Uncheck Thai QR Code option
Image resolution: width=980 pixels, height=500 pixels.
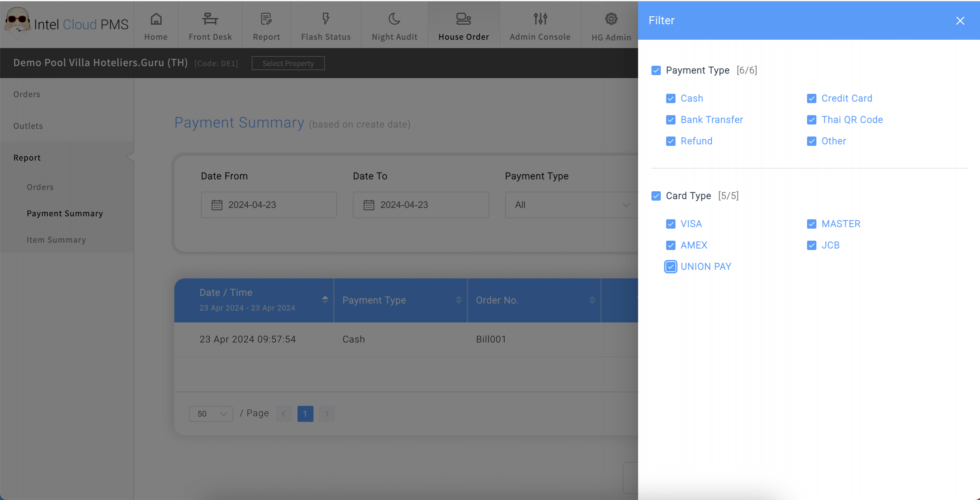click(x=811, y=120)
